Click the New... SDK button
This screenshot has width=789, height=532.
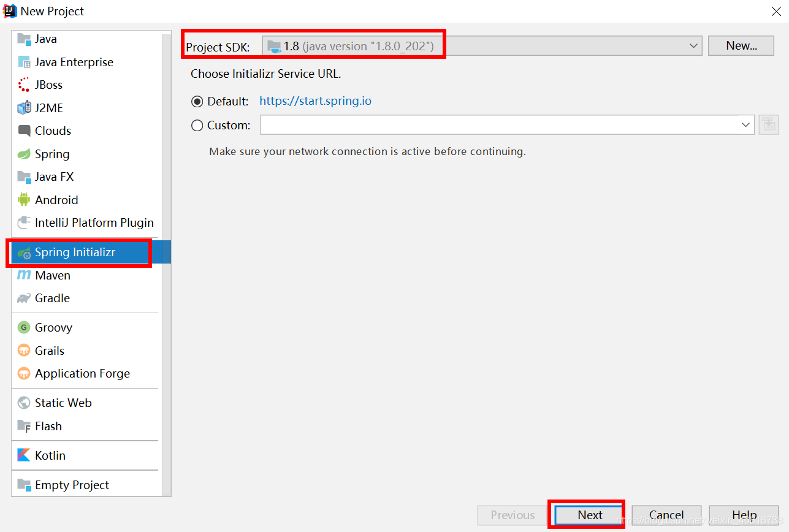click(x=741, y=46)
